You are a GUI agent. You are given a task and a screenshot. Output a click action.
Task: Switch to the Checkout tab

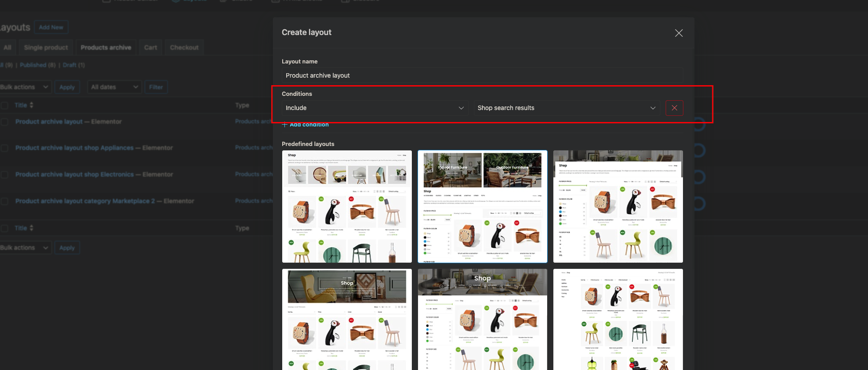click(184, 47)
